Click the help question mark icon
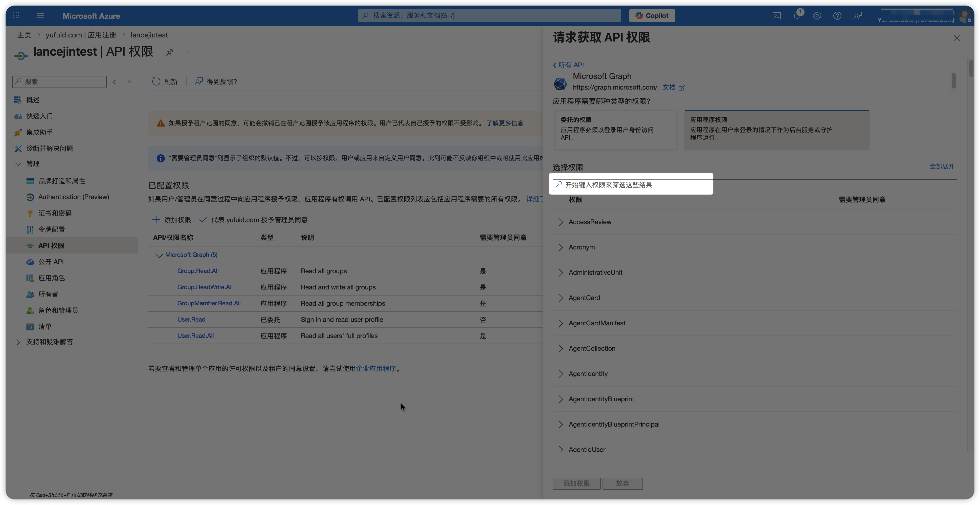This screenshot has width=980, height=505. click(x=837, y=16)
